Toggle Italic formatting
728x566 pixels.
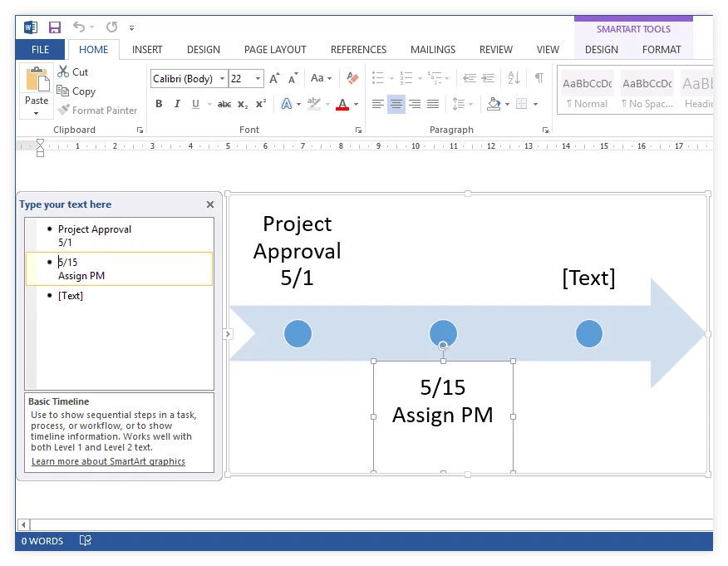point(177,105)
